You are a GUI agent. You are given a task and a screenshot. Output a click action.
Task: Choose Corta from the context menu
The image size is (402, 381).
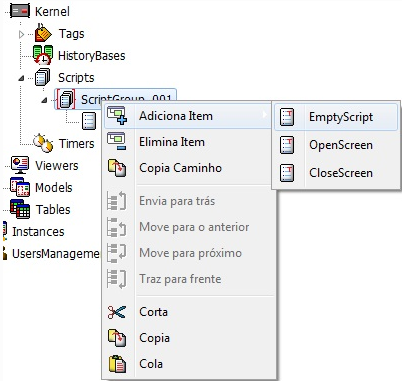189,312
